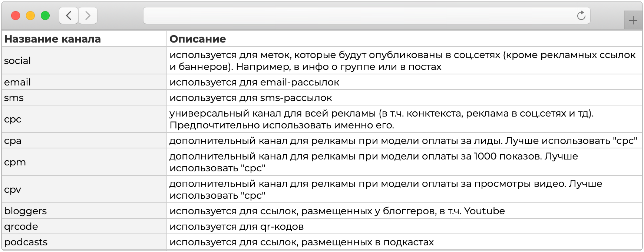644x252 pixels.
Task: Click the "cpa" channel name cell
Action: point(13,141)
